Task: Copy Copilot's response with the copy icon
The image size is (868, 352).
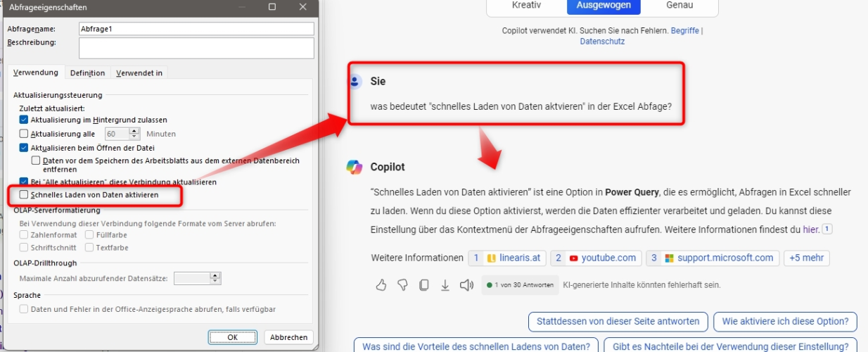Action: tap(423, 285)
